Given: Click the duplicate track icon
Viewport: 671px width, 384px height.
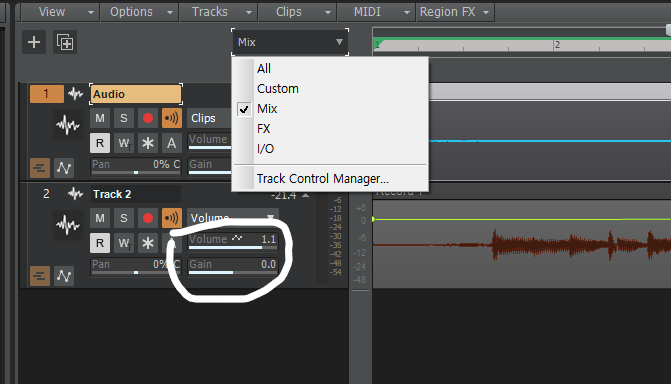Looking at the screenshot, I should pos(65,42).
